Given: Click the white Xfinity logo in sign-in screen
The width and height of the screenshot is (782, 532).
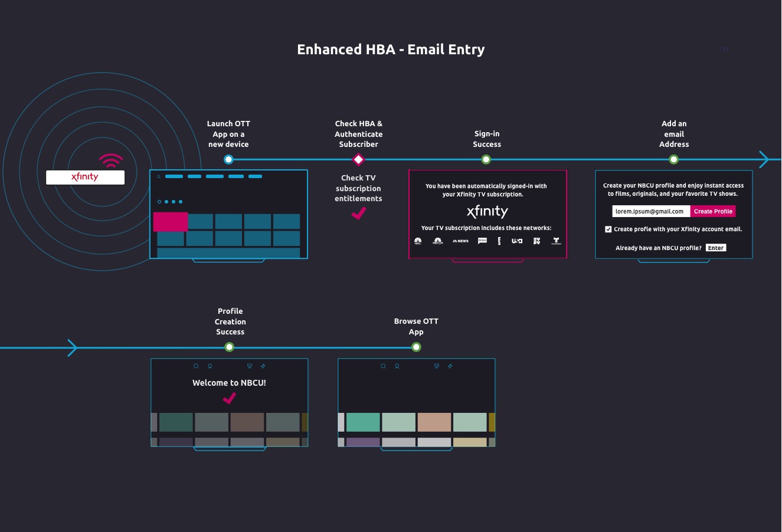Looking at the screenshot, I should coord(487,211).
